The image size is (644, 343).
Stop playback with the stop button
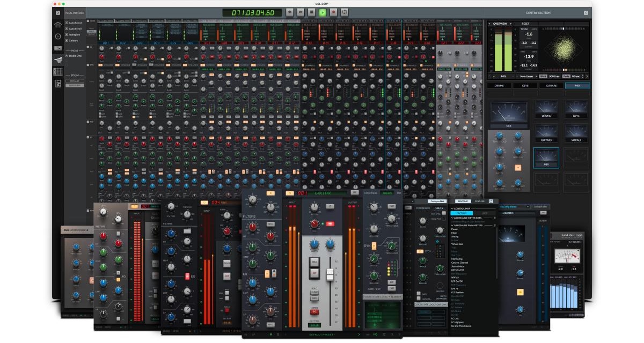click(x=311, y=12)
